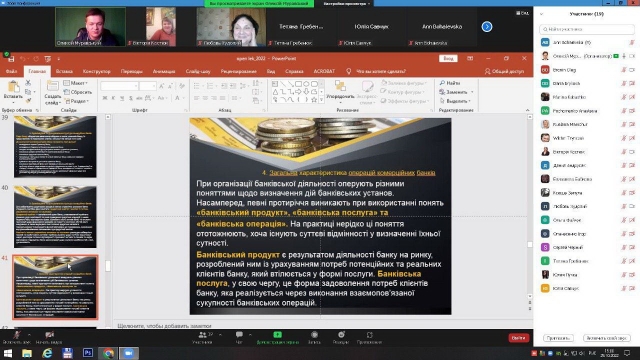Click Zoom start video camera icon
The image size is (640, 360).
coord(49,335)
